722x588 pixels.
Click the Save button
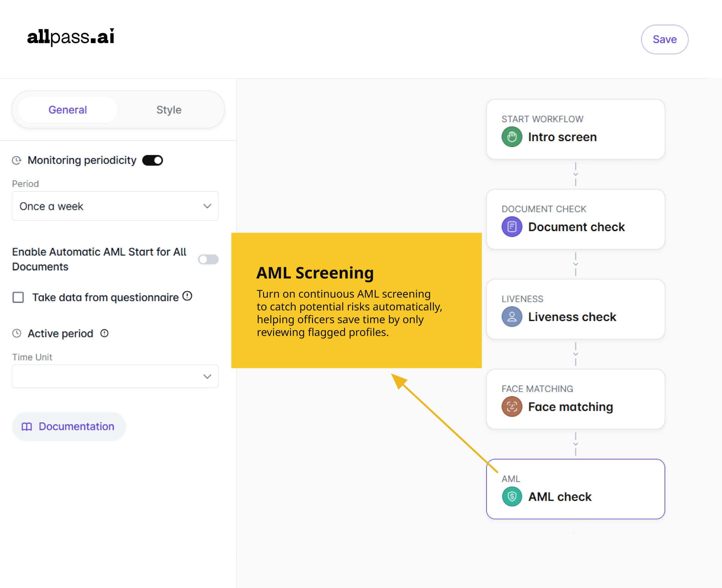pyautogui.click(x=664, y=39)
